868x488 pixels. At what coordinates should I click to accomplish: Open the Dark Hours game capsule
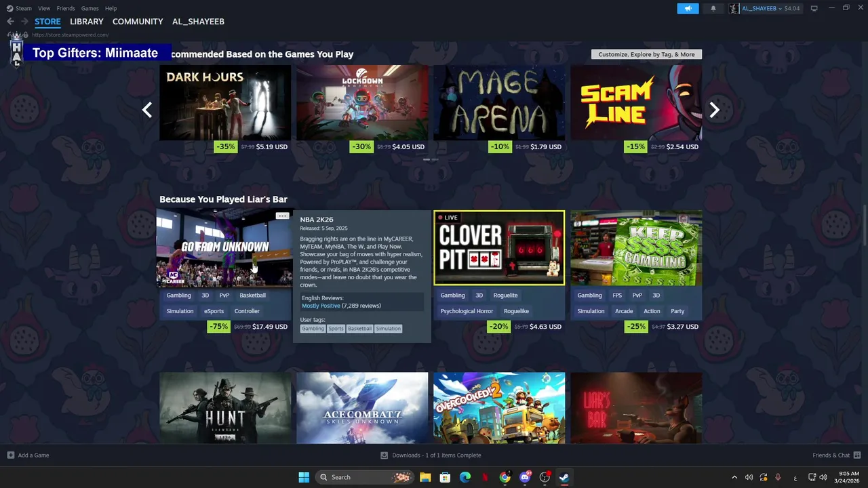point(225,103)
